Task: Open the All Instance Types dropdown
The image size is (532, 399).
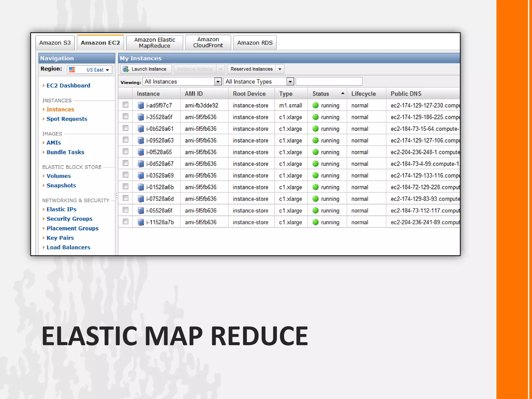Action: [x=259, y=82]
